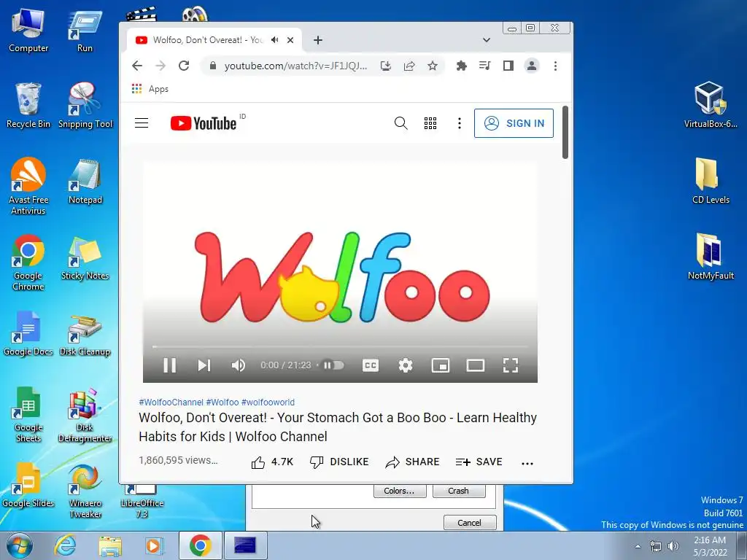747x560 pixels.
Task: Open Chrome profile avatar
Action: click(x=532, y=66)
